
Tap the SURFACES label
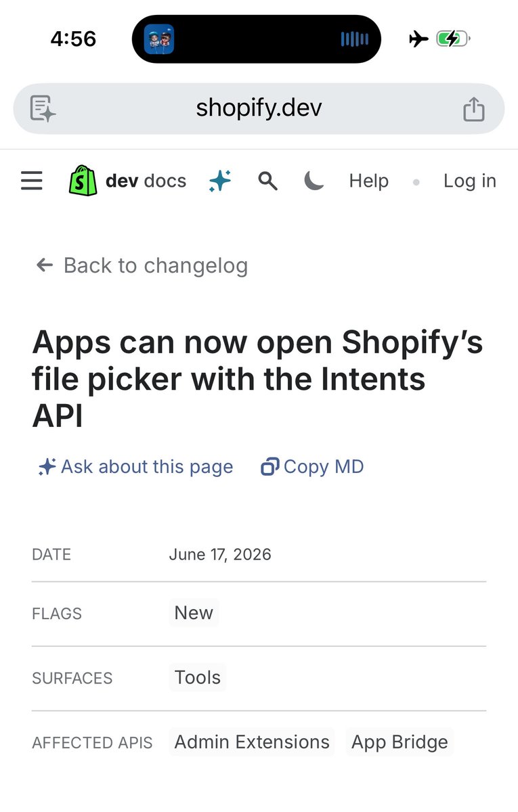click(x=72, y=678)
